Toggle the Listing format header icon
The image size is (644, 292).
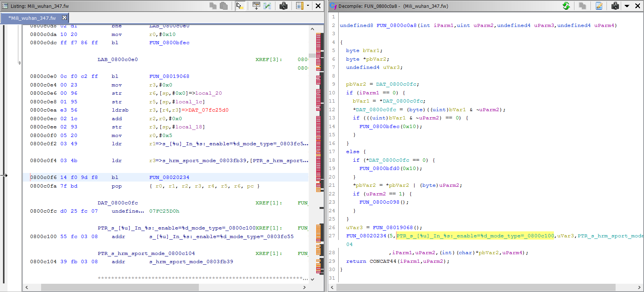(x=300, y=6)
